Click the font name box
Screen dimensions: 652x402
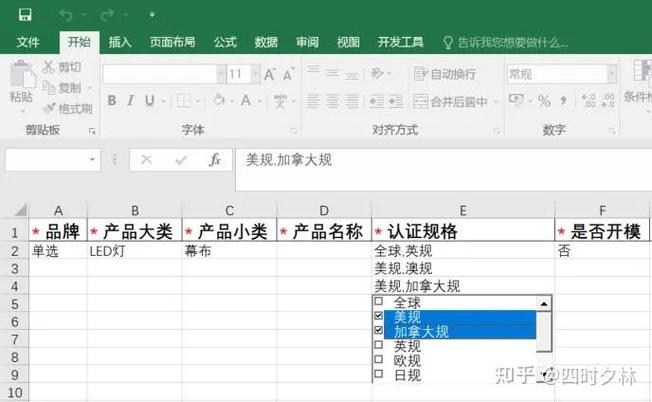coord(160,74)
